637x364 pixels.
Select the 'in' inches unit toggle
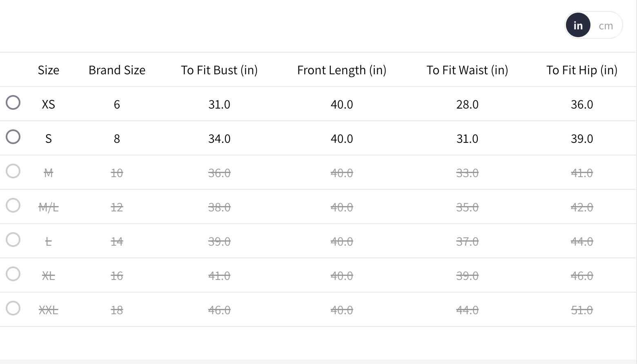(x=578, y=25)
